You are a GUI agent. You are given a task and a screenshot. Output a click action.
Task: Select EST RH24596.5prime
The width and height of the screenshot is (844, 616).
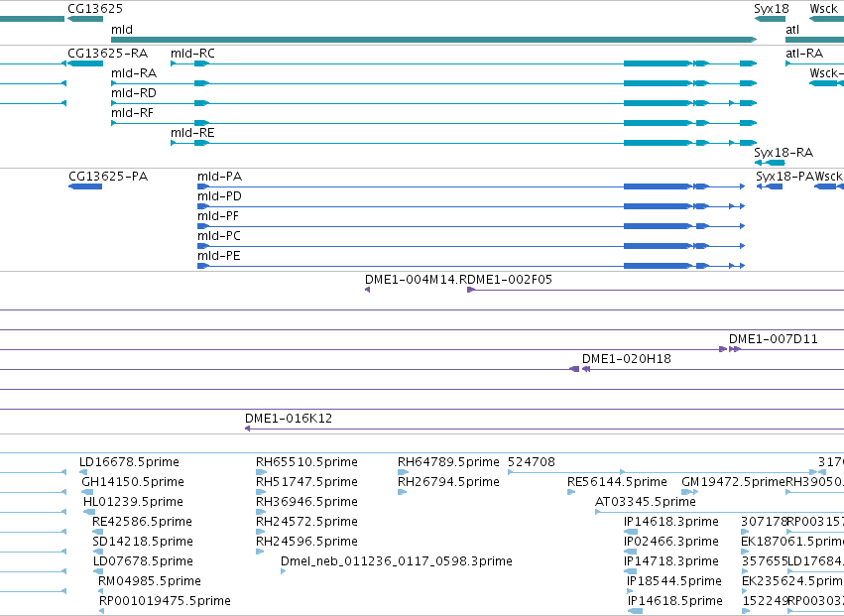[306, 542]
